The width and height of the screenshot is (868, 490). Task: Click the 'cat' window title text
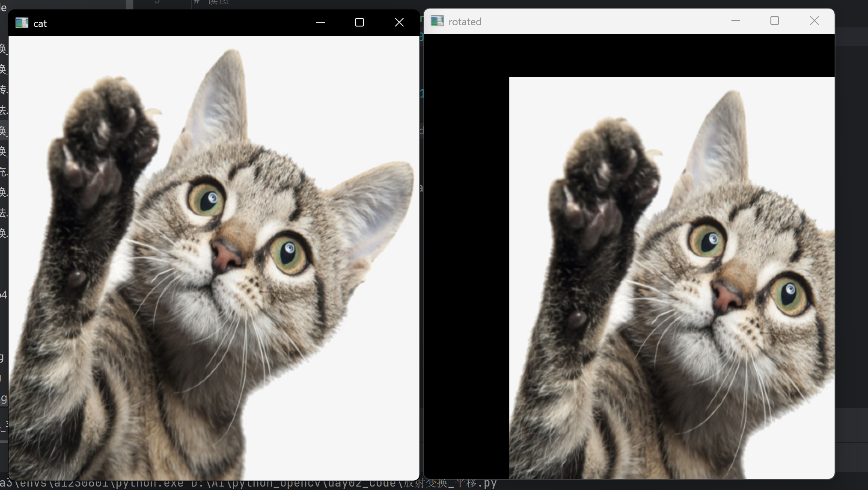click(40, 24)
